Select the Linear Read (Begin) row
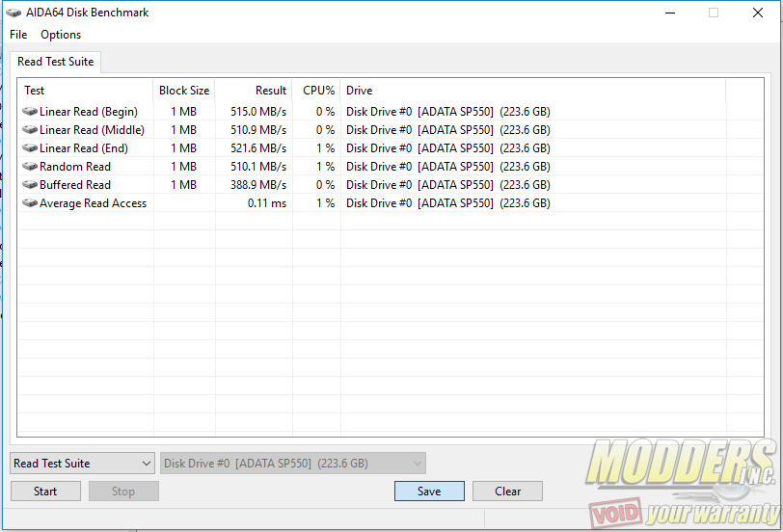This screenshot has height=532, width=783. coord(391,111)
